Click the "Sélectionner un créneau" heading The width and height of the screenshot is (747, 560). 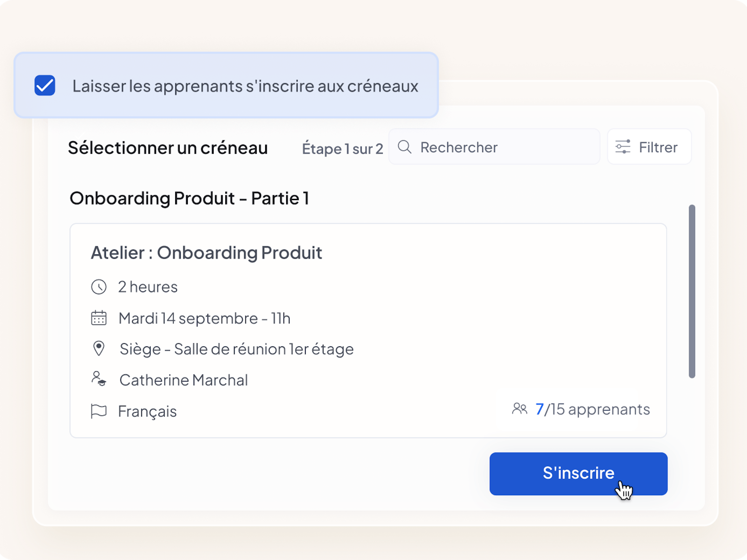click(168, 148)
